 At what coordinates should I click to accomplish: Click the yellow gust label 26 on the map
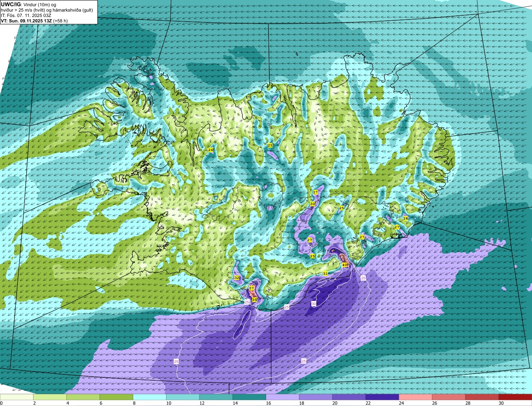(x=211, y=150)
